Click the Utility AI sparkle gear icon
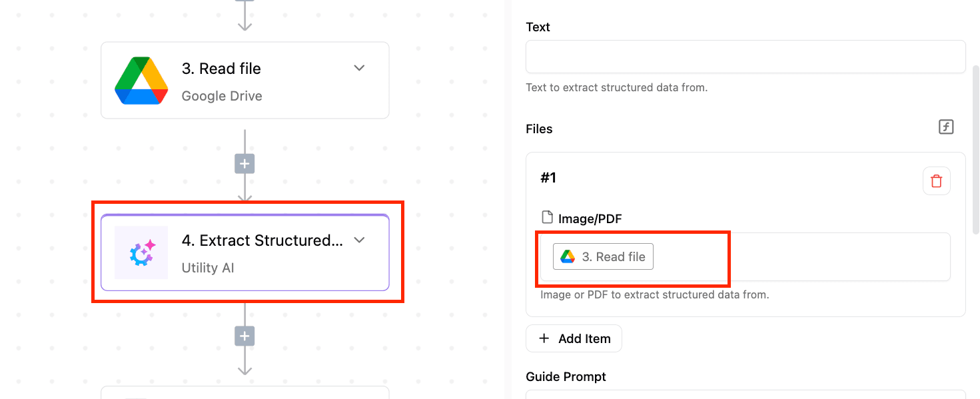The width and height of the screenshot is (980, 399). (141, 252)
